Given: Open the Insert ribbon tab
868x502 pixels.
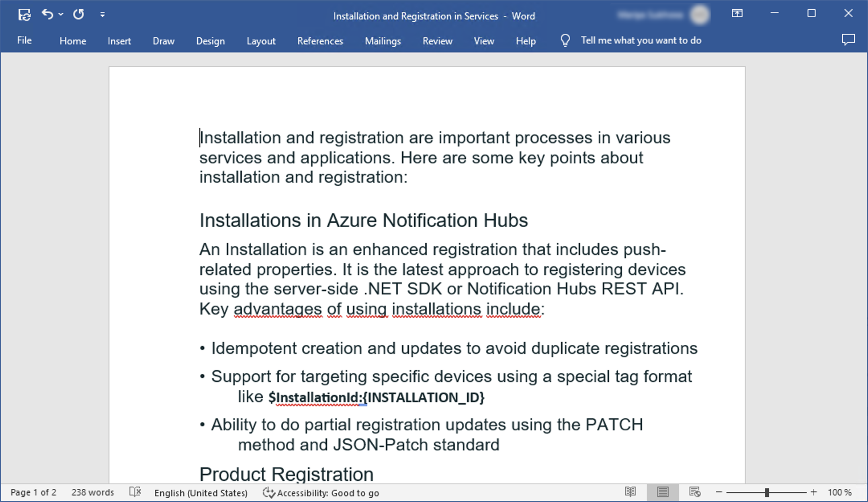Looking at the screenshot, I should click(x=119, y=41).
